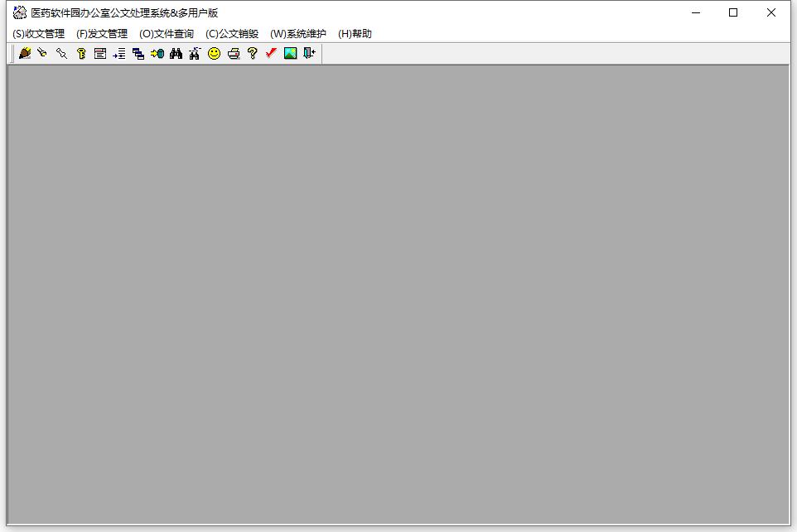Click the binoculars with dots icon
The image size is (797, 532).
tap(195, 54)
